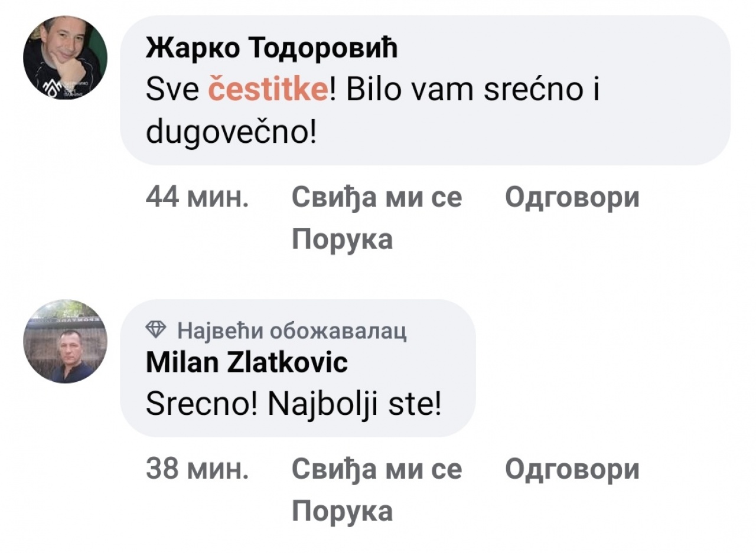Click the 38 мин. comment timestamp
Image resolution: width=756 pixels, height=553 pixels.
pyautogui.click(x=197, y=469)
